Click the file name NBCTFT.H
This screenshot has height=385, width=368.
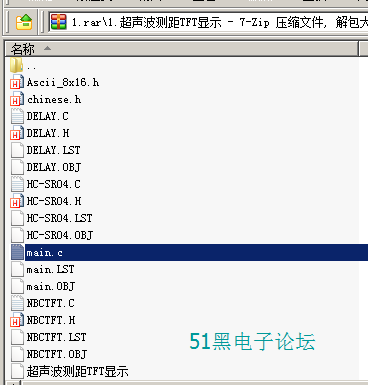click(51, 320)
